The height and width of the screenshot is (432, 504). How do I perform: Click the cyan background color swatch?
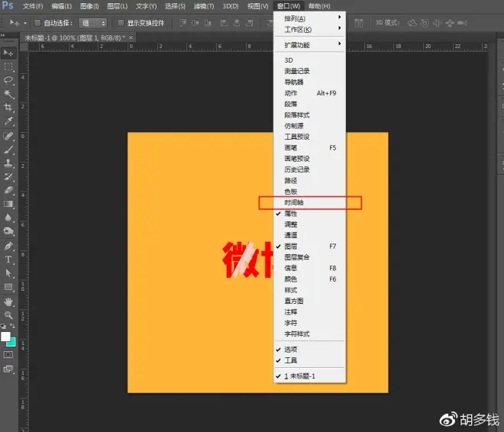click(x=12, y=343)
